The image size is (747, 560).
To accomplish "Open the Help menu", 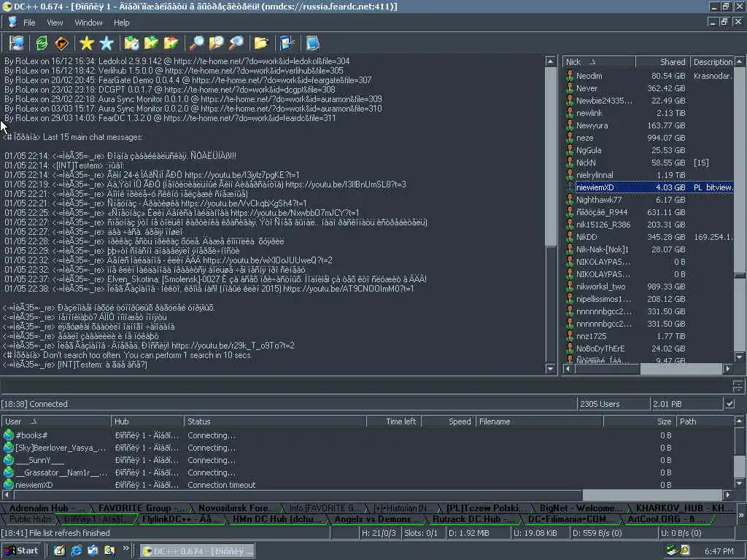I will (x=122, y=23).
